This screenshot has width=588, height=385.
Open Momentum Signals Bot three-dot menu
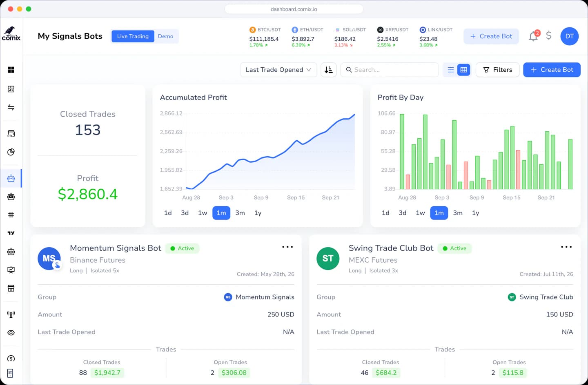(x=287, y=247)
